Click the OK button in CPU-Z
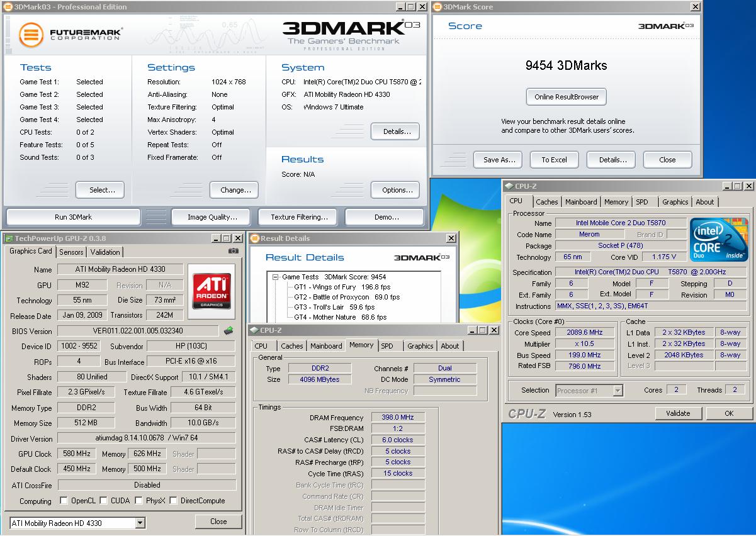 [728, 413]
